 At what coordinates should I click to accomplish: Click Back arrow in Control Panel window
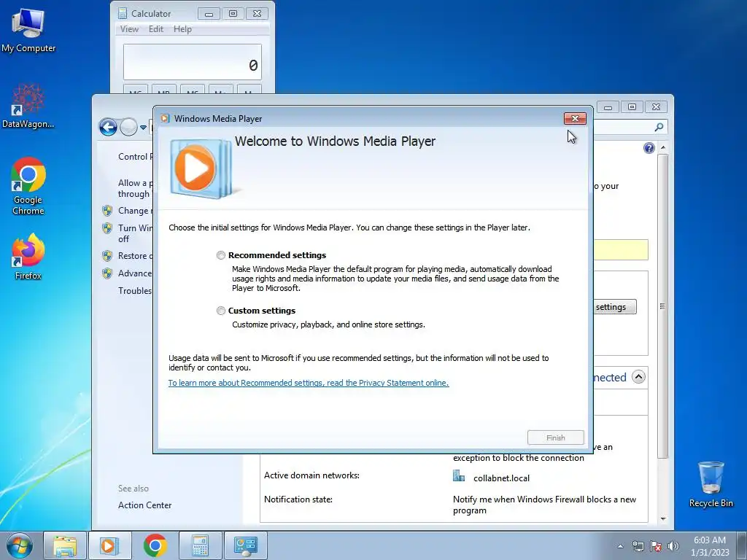(108, 127)
